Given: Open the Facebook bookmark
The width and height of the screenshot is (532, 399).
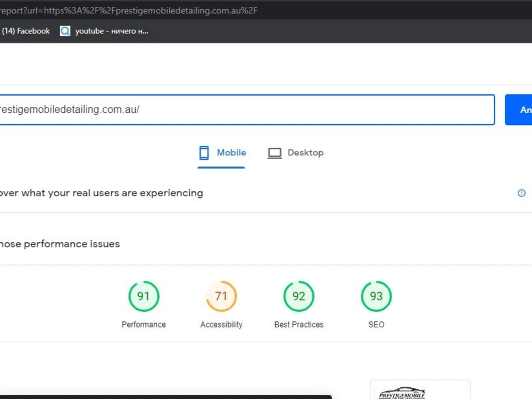Looking at the screenshot, I should pos(26,31).
